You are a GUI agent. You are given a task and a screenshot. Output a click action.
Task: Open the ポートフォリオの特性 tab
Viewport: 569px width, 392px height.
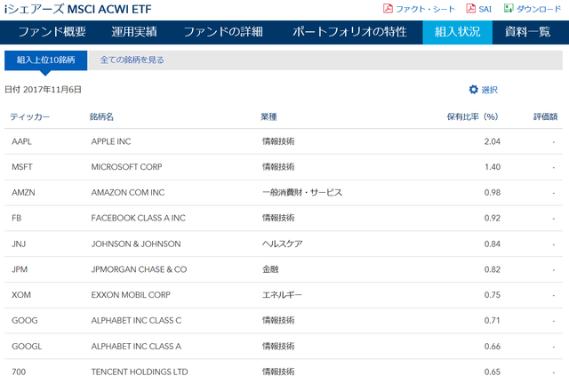coord(349,32)
